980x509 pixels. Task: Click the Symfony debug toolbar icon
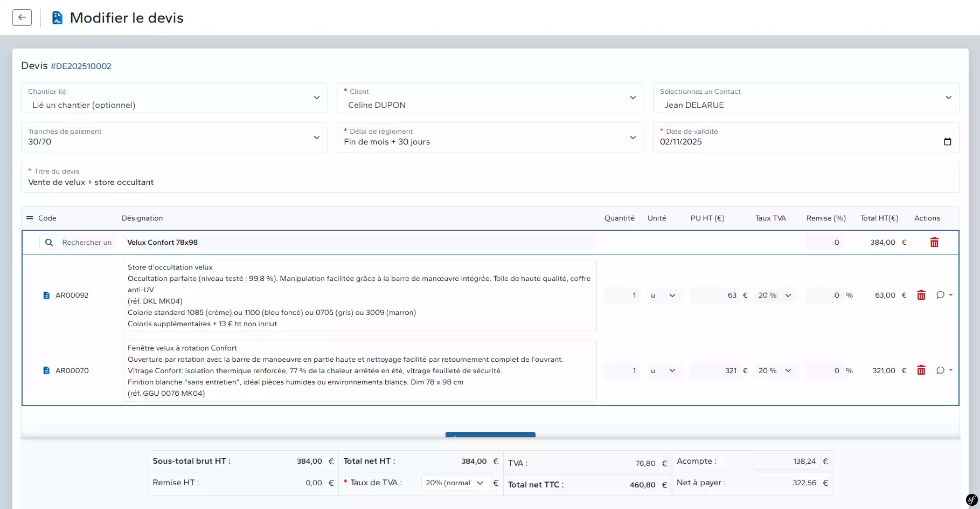coord(971,500)
